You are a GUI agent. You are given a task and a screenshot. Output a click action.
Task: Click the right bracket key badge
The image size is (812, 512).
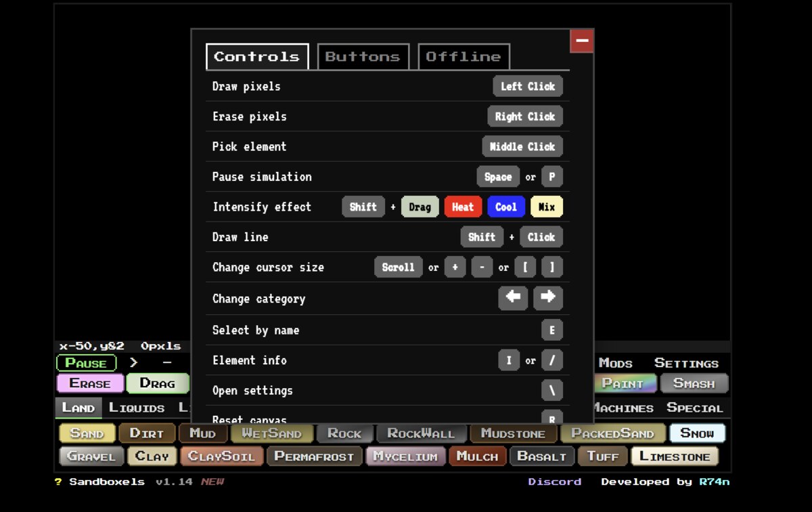click(552, 267)
